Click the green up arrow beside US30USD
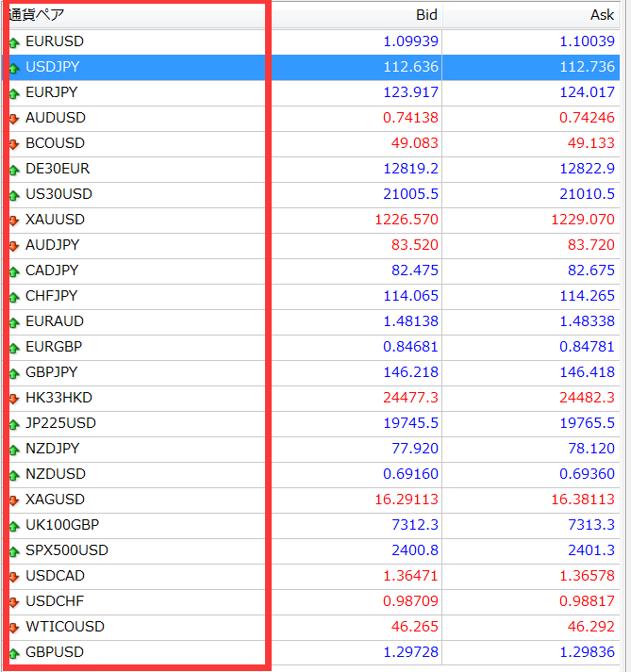This screenshot has width=631, height=672. (x=14, y=195)
